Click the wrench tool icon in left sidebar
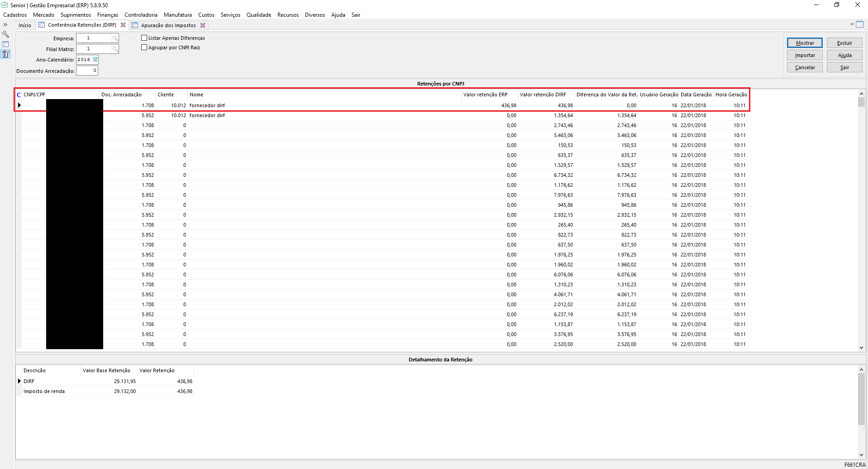The width and height of the screenshot is (868, 469). pyautogui.click(x=5, y=34)
